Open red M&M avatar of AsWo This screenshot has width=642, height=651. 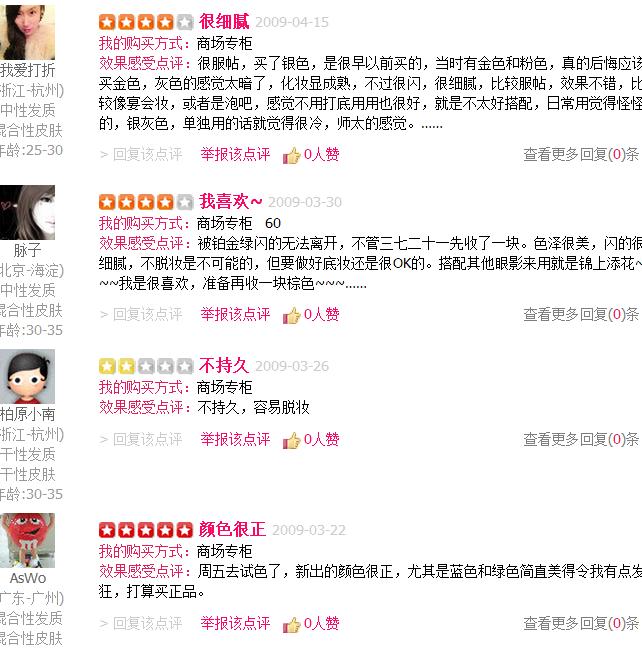point(27,541)
